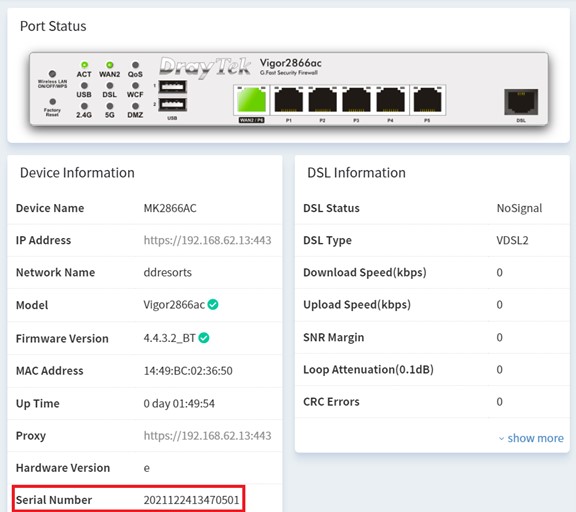Click port P1 on the router image
The height and width of the screenshot is (512, 576).
(289, 100)
